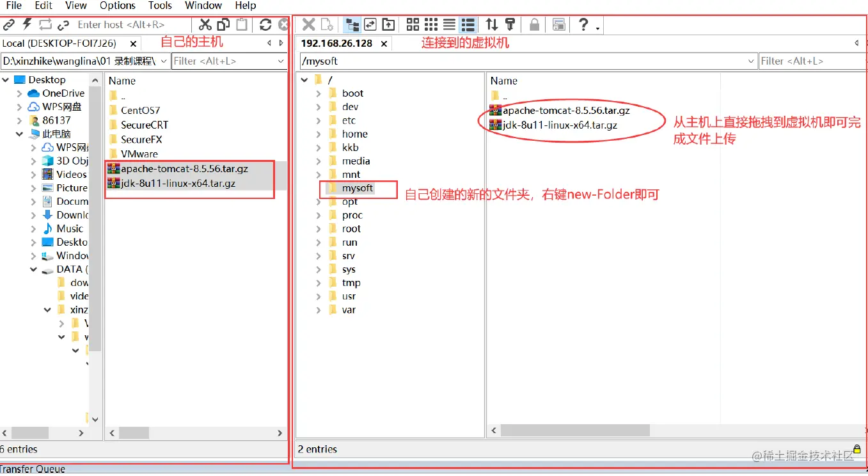The width and height of the screenshot is (868, 476).
Task: Click the Help question mark icon
Action: [x=583, y=24]
